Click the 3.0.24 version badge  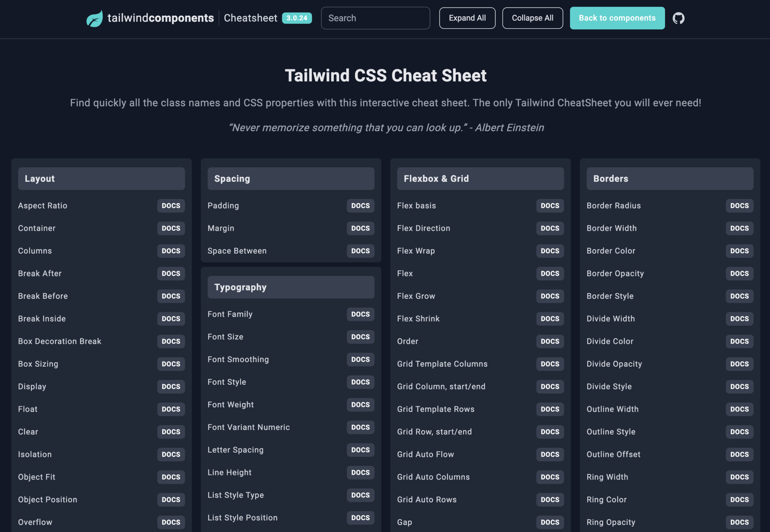[x=297, y=18]
